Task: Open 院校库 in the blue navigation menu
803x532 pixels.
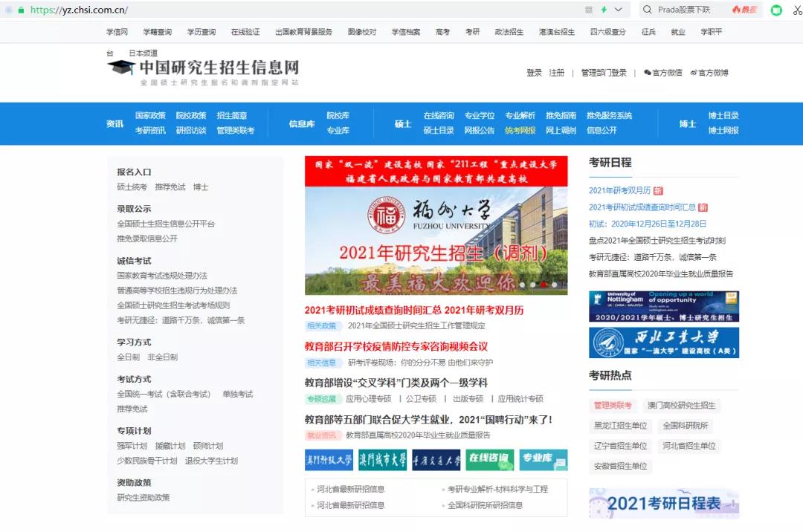Action: [x=338, y=116]
